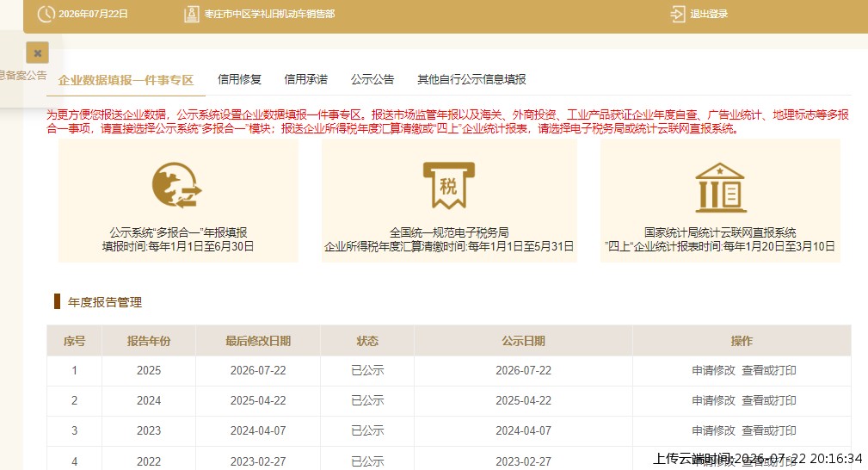Viewport: 868px width, 470px height.
Task: Click the 最后修改日期 column header
Action: tap(258, 341)
